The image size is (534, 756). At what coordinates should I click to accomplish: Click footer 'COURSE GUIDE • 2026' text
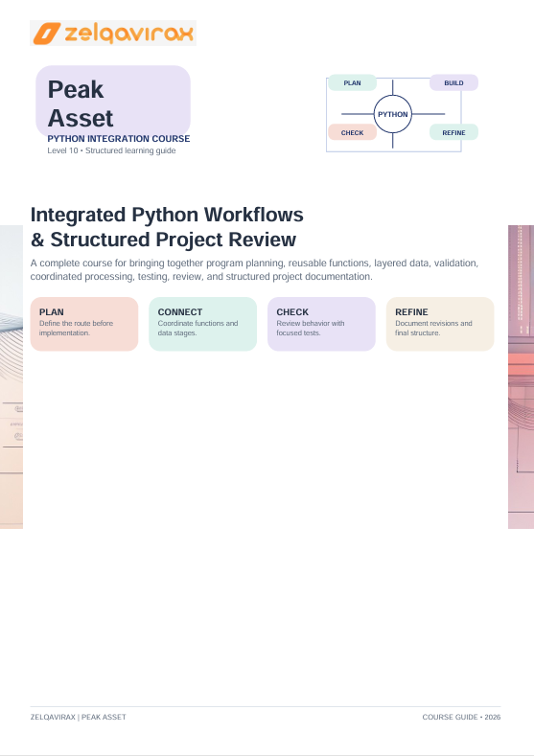pos(462,718)
